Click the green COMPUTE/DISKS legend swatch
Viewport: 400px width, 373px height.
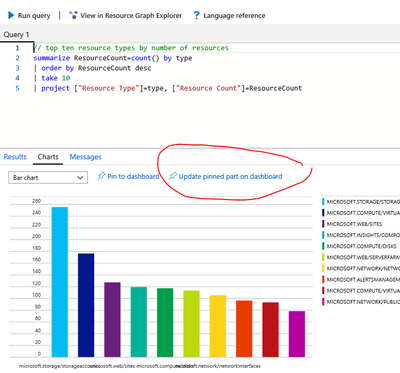(x=323, y=246)
